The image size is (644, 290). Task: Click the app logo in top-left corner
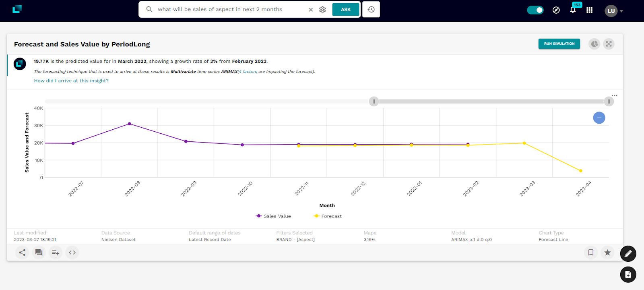17,9
